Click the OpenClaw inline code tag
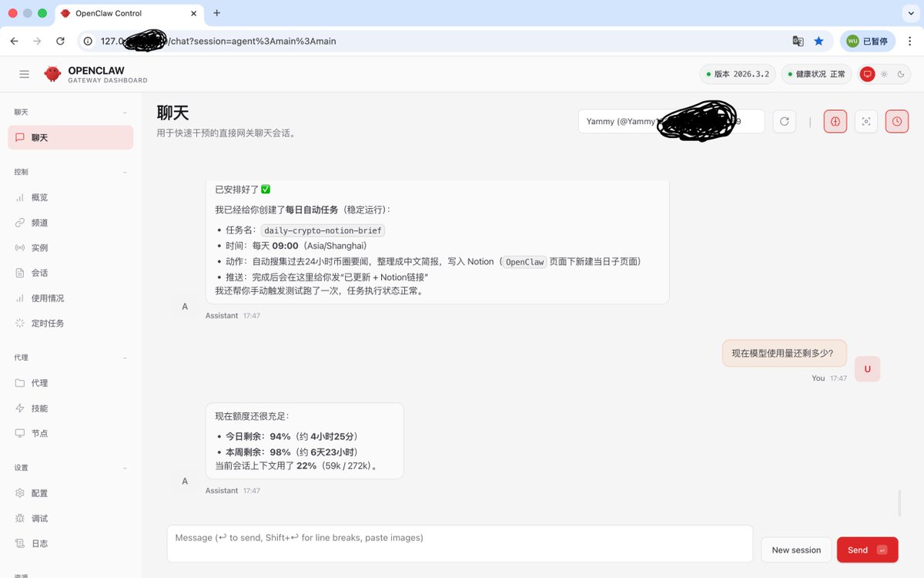924x578 pixels. coord(524,262)
